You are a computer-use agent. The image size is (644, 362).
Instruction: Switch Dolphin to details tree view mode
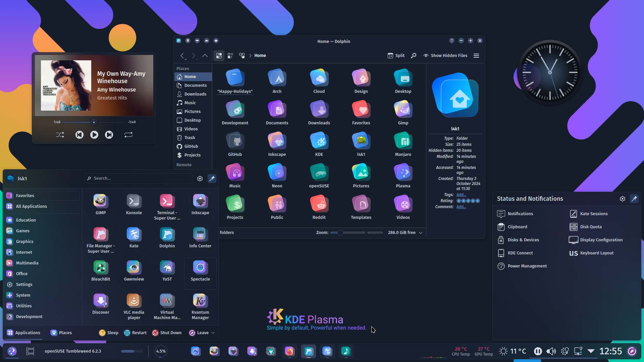coord(242,56)
